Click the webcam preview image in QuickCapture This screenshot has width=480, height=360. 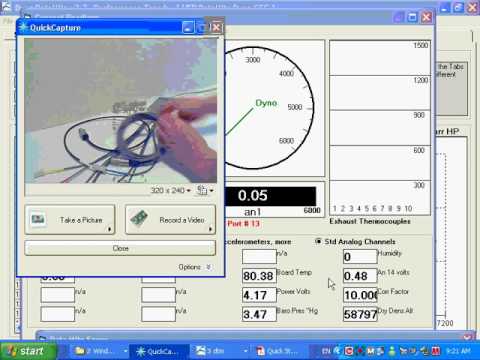pyautogui.click(x=121, y=111)
